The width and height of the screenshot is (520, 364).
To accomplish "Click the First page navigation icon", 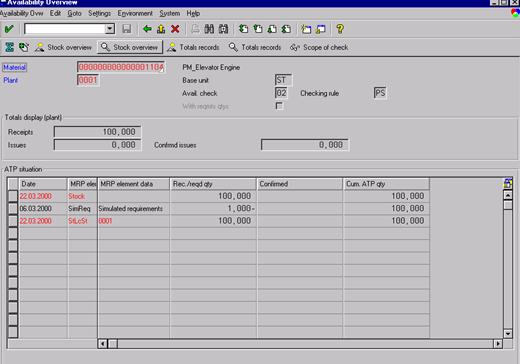I will (x=244, y=29).
